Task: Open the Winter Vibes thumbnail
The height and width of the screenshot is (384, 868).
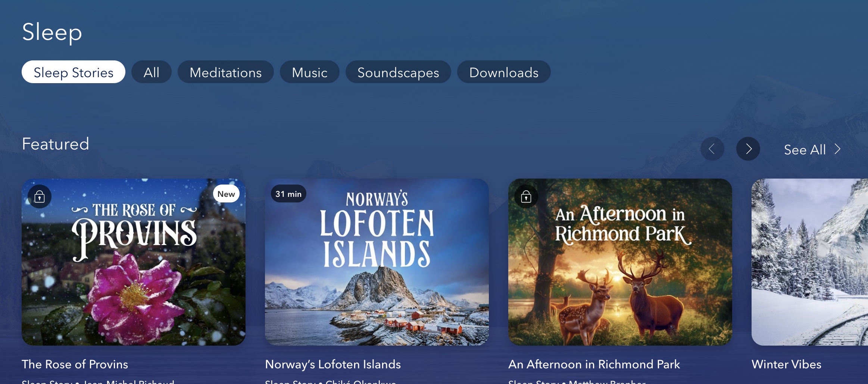Action: pyautogui.click(x=810, y=262)
